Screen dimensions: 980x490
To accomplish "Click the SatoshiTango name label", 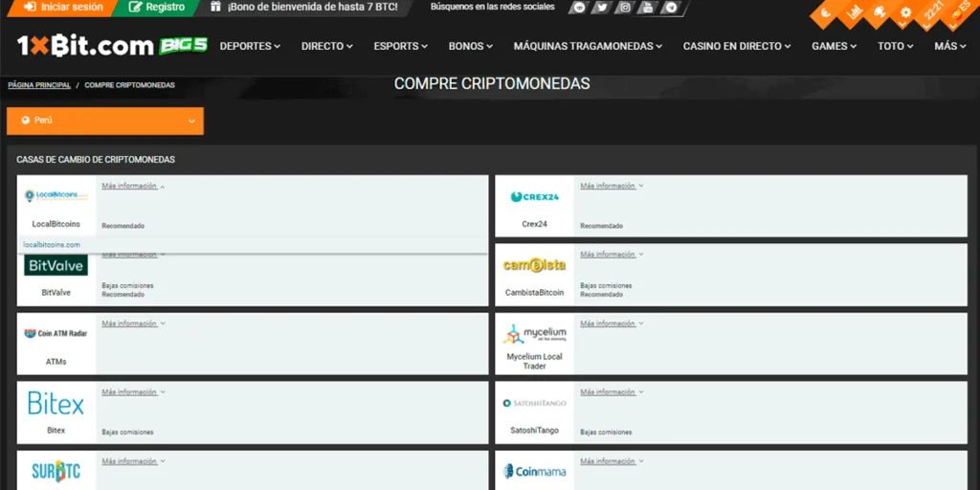I will click(534, 431).
